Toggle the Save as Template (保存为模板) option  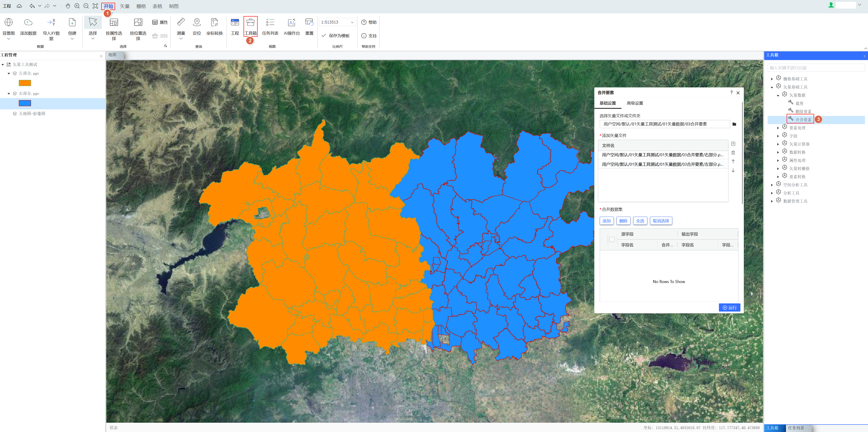[335, 36]
